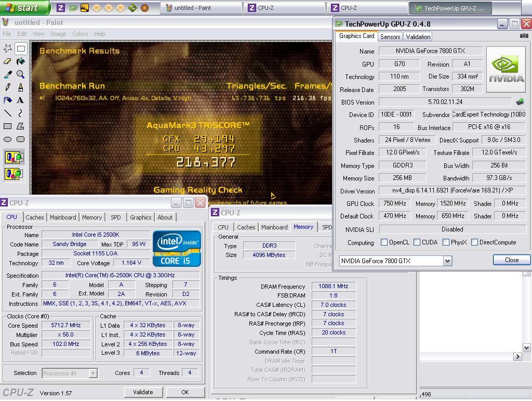Open the yellow sunburst quick launch icon
The height and width of the screenshot is (401, 532).
coord(85,7)
